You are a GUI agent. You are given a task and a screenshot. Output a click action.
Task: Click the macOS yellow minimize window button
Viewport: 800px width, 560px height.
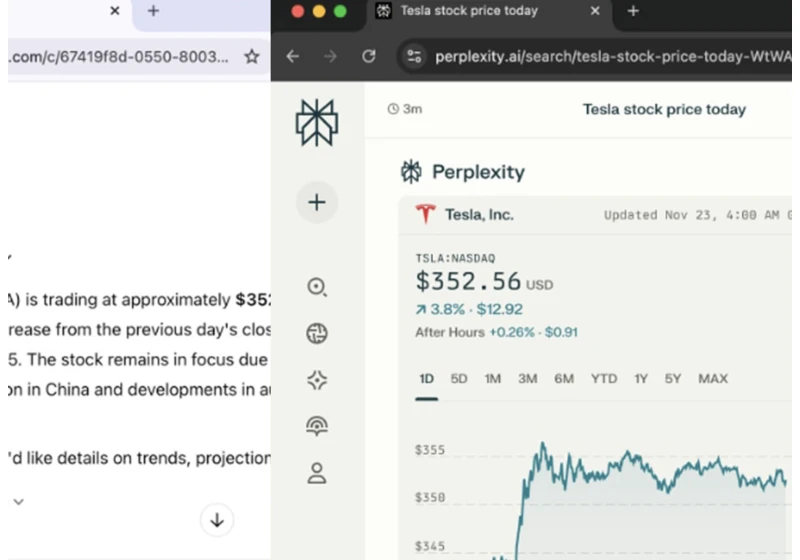point(319,11)
